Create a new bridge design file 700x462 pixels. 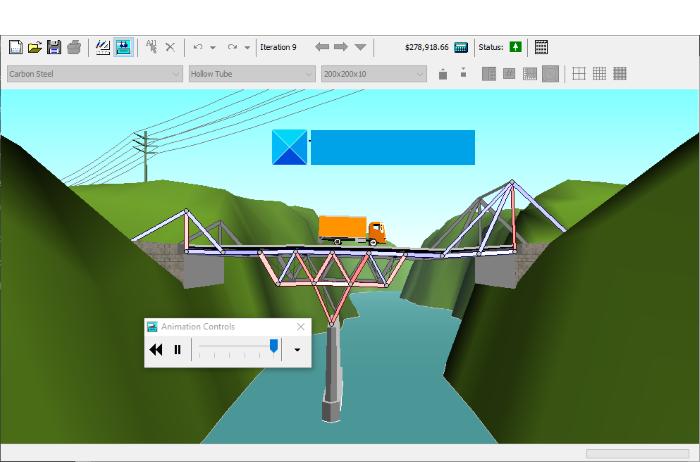(16, 47)
